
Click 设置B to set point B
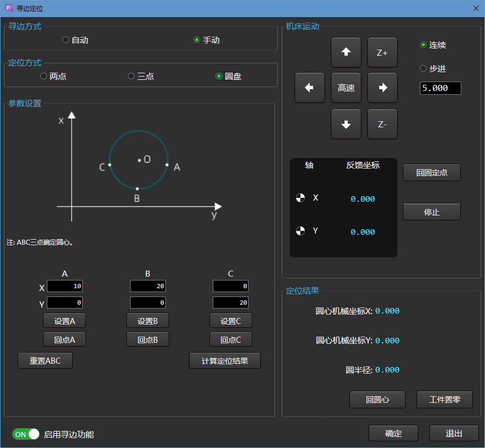148,321
